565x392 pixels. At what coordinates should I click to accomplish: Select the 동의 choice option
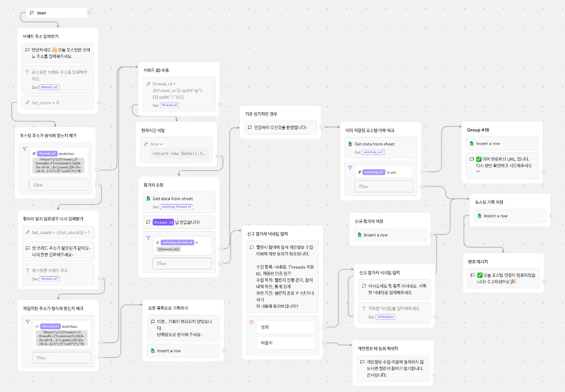pyautogui.click(x=286, y=327)
